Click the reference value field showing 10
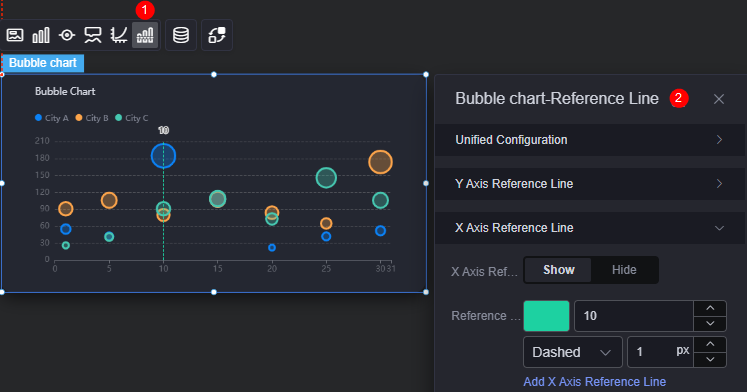 pyautogui.click(x=634, y=316)
